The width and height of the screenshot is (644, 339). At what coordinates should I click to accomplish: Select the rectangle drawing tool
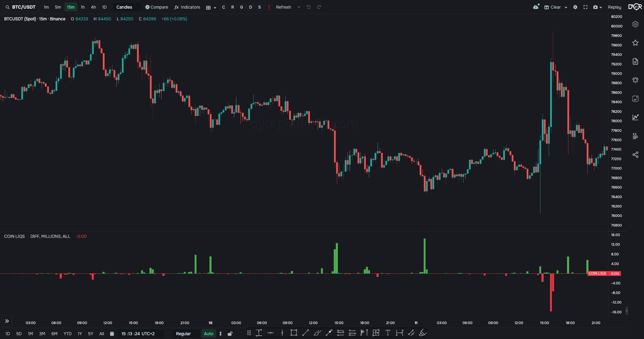tap(294, 333)
